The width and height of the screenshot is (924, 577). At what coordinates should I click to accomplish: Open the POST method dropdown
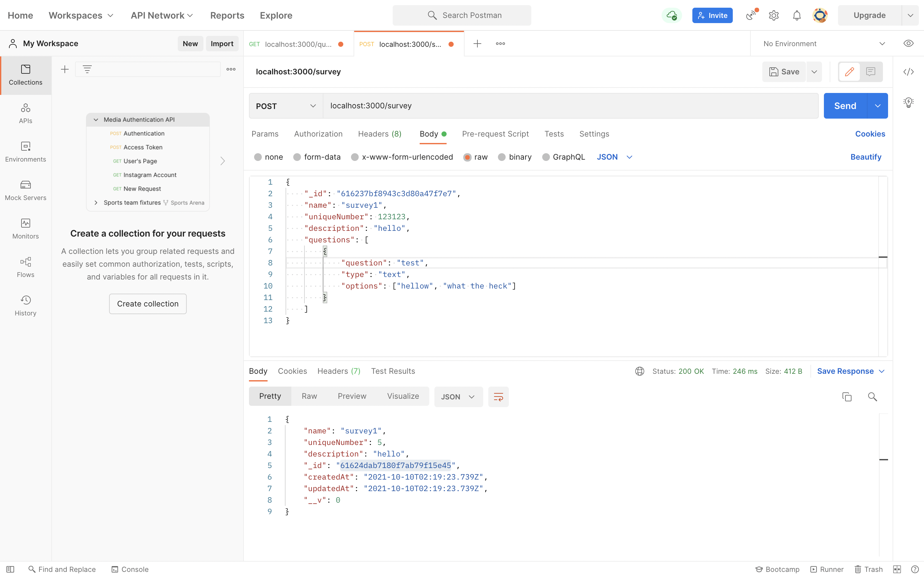pyautogui.click(x=286, y=106)
